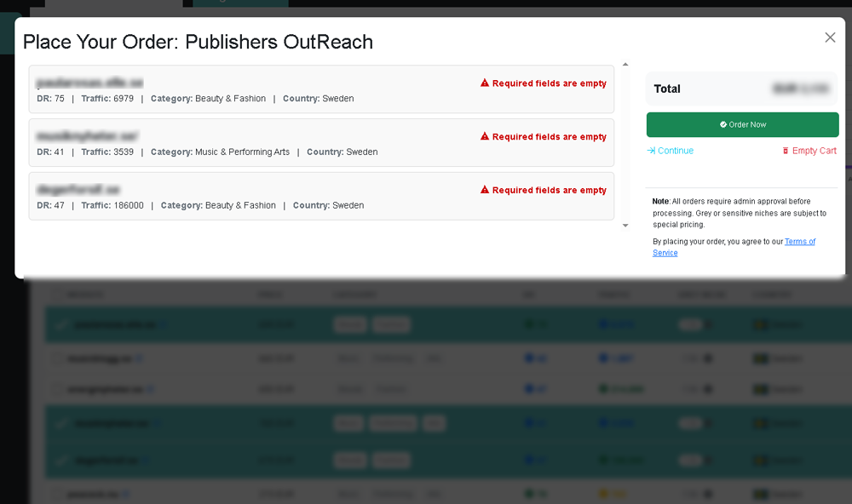Screen dimensions: 852x504
Task: Click 'Required fields are empty' on first item
Action: [x=549, y=83]
